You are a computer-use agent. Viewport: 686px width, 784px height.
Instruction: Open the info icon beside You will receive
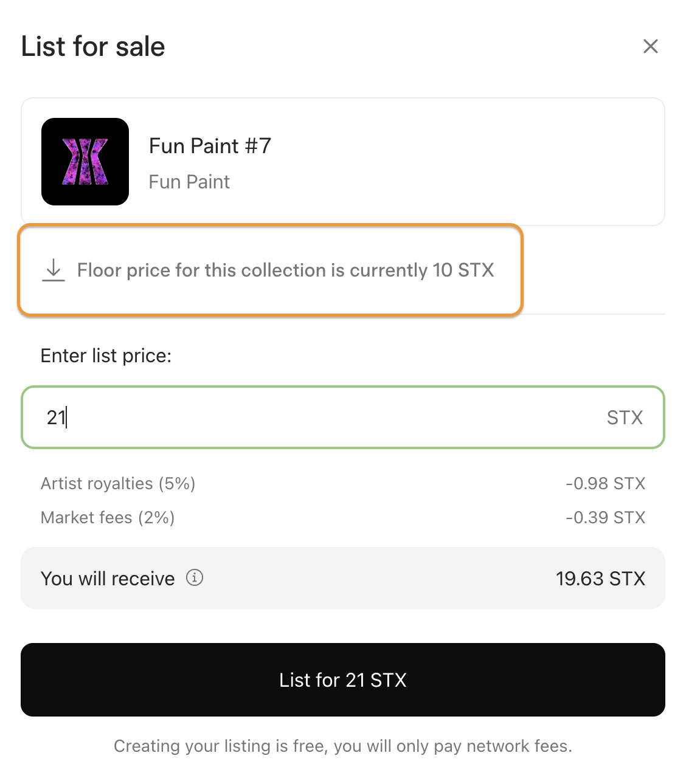(x=195, y=577)
